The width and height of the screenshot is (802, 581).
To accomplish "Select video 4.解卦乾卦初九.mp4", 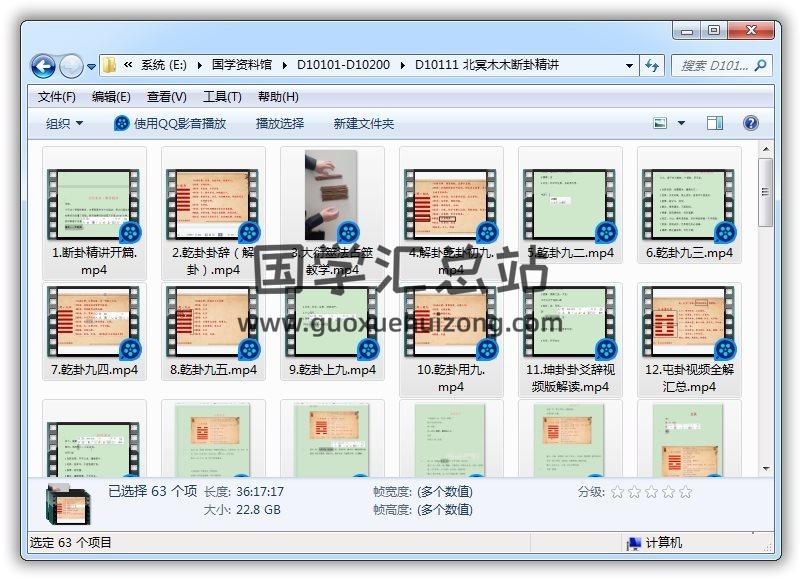I will [451, 213].
